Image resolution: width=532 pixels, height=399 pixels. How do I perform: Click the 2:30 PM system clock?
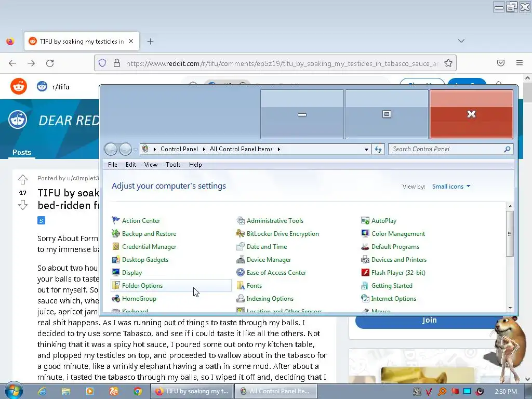506,392
